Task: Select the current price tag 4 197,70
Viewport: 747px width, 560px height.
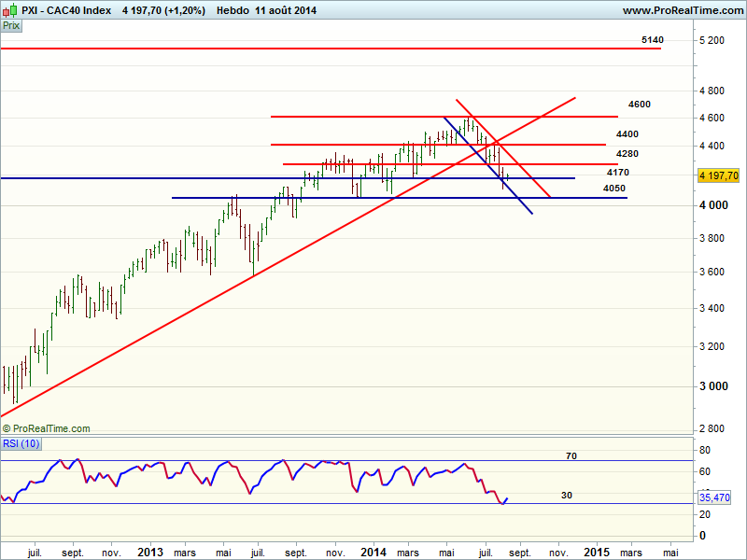Action: point(719,175)
